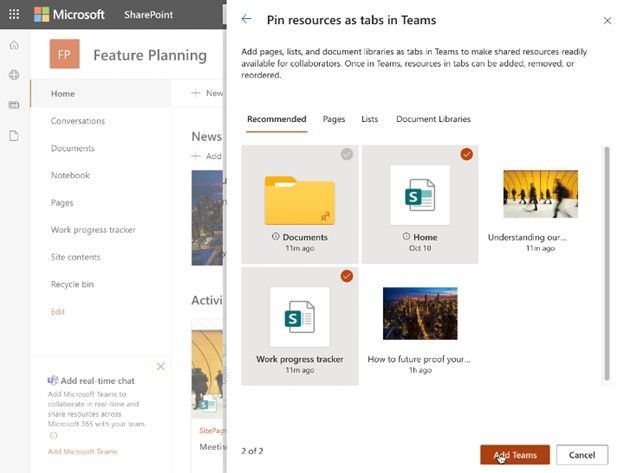Open Documents in site navigation
This screenshot has width=624, height=473.
tap(73, 148)
